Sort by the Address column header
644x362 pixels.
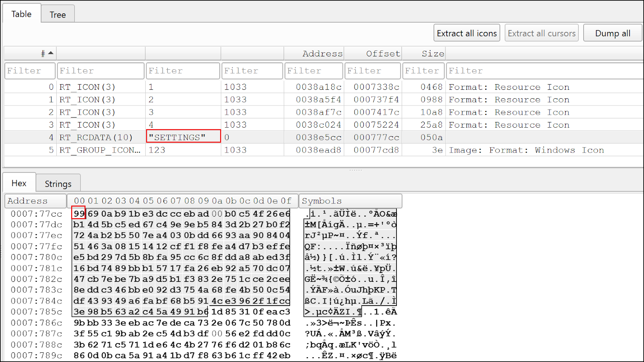[x=314, y=54]
